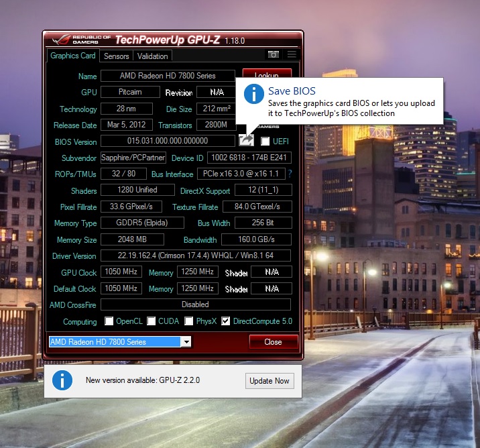Click the Save BIOS tooltip heading
Image resolution: width=480 pixels, height=448 pixels.
pyautogui.click(x=292, y=91)
